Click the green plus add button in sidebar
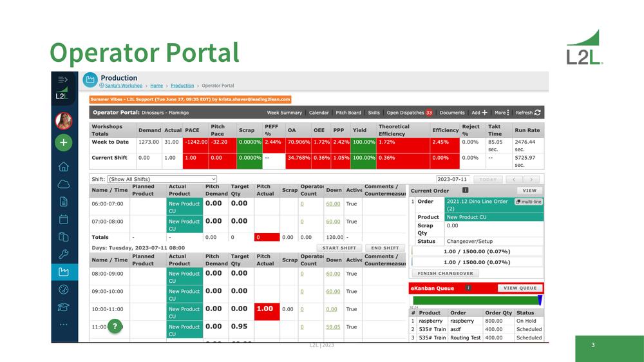 pyautogui.click(x=64, y=142)
